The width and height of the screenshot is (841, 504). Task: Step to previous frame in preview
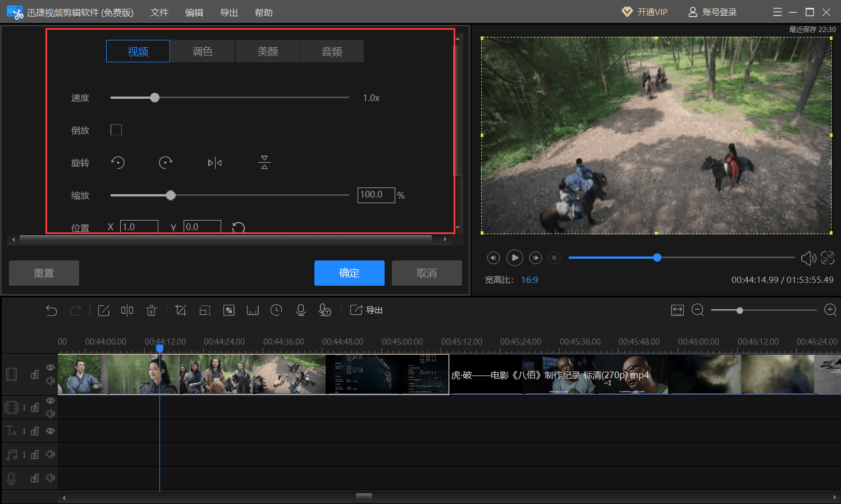coord(493,258)
